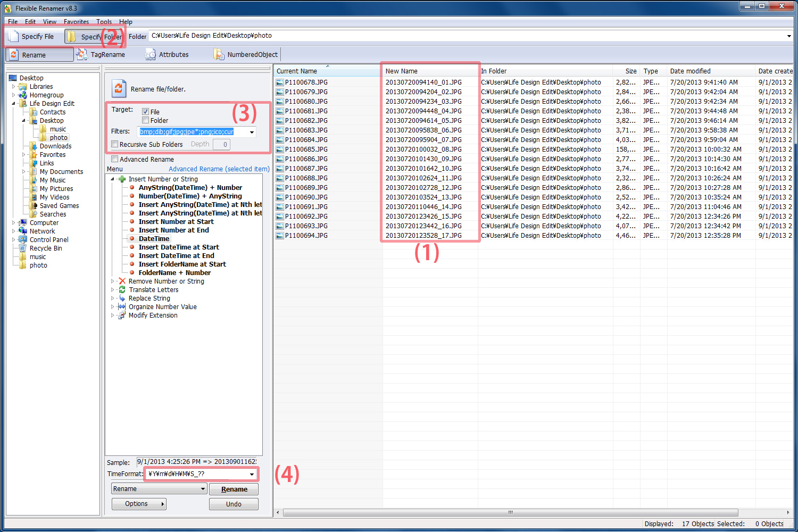Click the Recycle Bin icon in tree
Screen dimensions: 798x532
tap(23, 248)
